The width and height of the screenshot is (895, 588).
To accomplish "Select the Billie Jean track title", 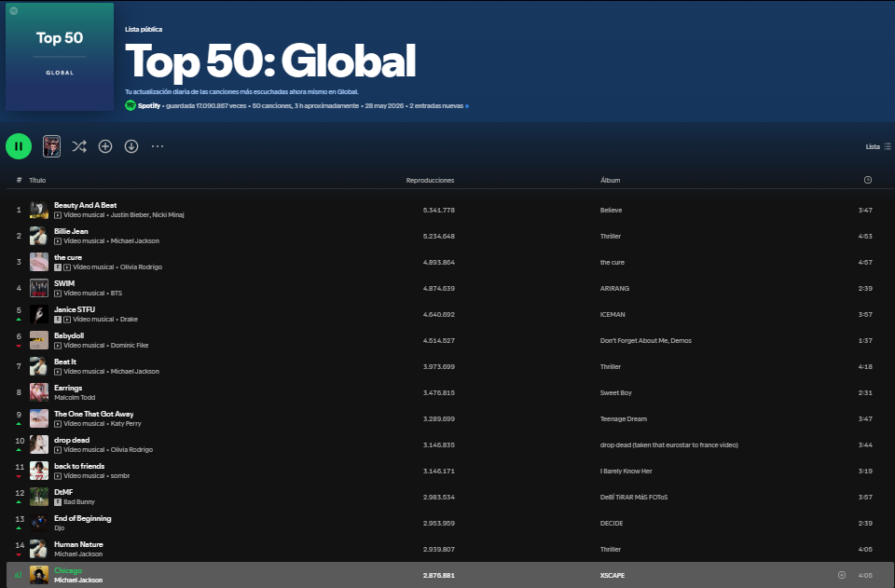I will coord(72,231).
